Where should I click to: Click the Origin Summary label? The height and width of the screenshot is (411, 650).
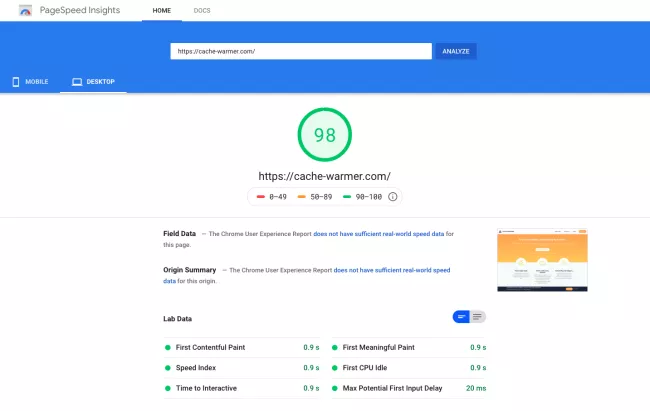[x=189, y=270]
